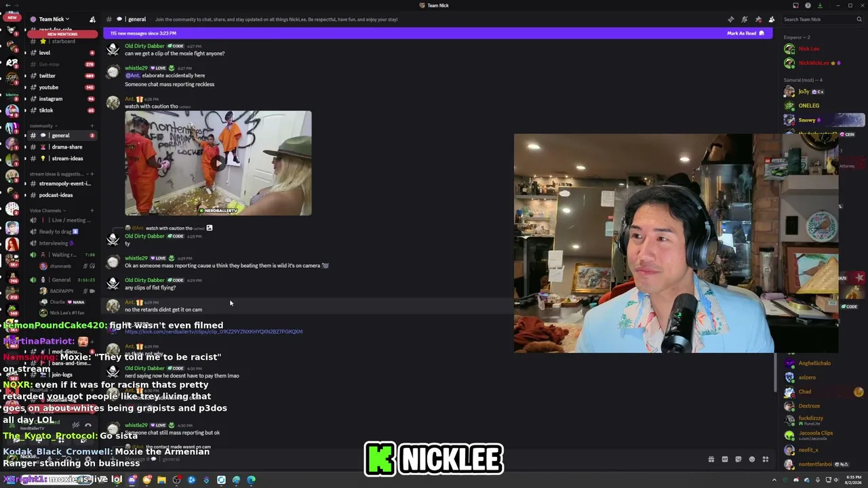Open neofit_x member entry
The width and height of the screenshot is (868, 488).
823,449
